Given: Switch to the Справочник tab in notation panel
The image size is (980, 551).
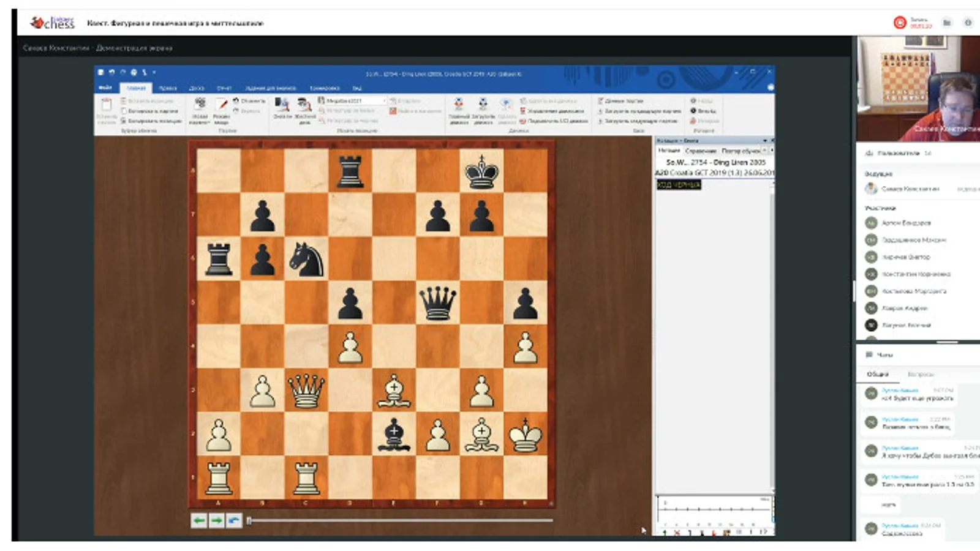Looking at the screenshot, I should pyautogui.click(x=700, y=151).
